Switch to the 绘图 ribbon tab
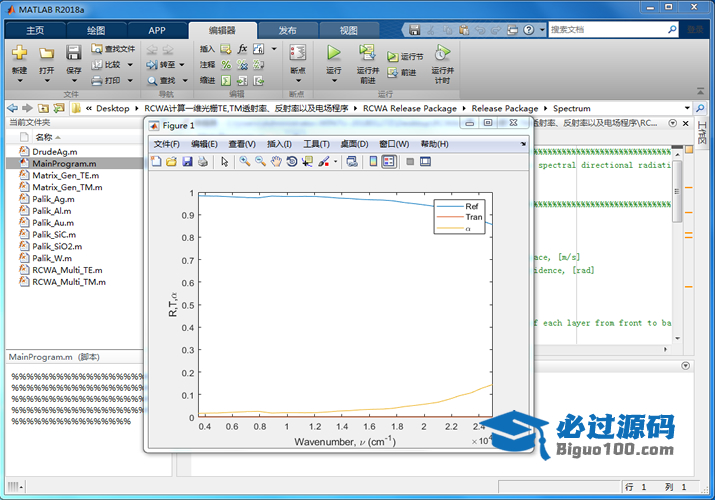The height and width of the screenshot is (500, 715). pyautogui.click(x=96, y=31)
